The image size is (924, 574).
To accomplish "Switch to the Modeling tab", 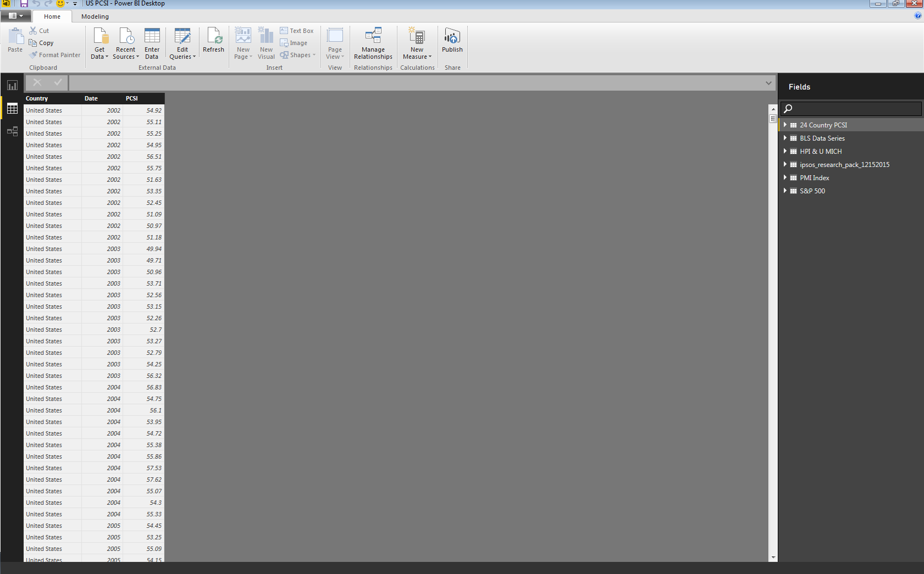I will 95,16.
